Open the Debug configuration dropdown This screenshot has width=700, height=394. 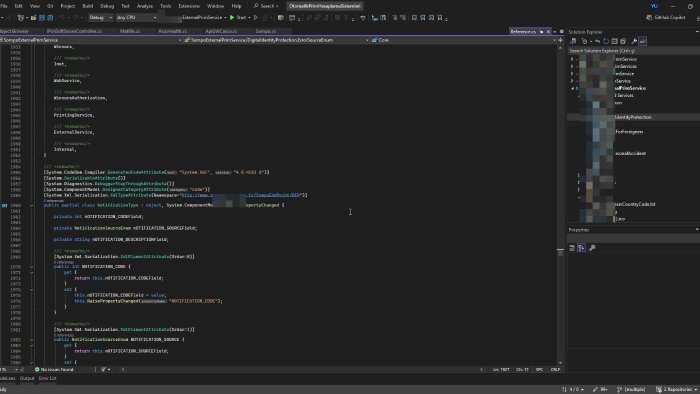pos(100,18)
